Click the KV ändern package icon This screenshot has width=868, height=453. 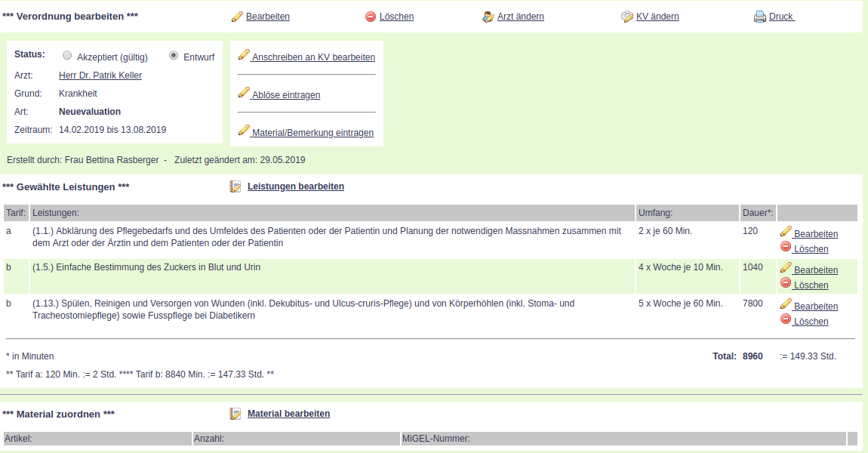[627, 17]
